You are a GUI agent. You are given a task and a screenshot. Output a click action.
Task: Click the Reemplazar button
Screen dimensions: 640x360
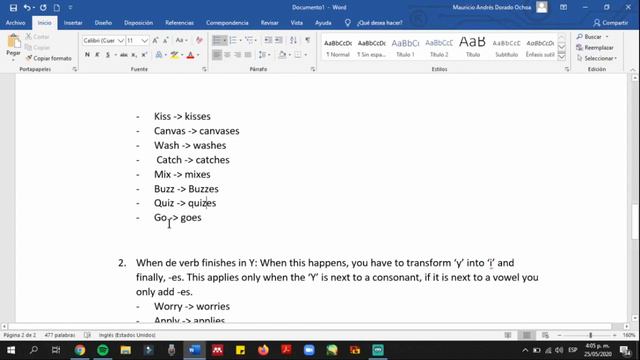point(595,47)
